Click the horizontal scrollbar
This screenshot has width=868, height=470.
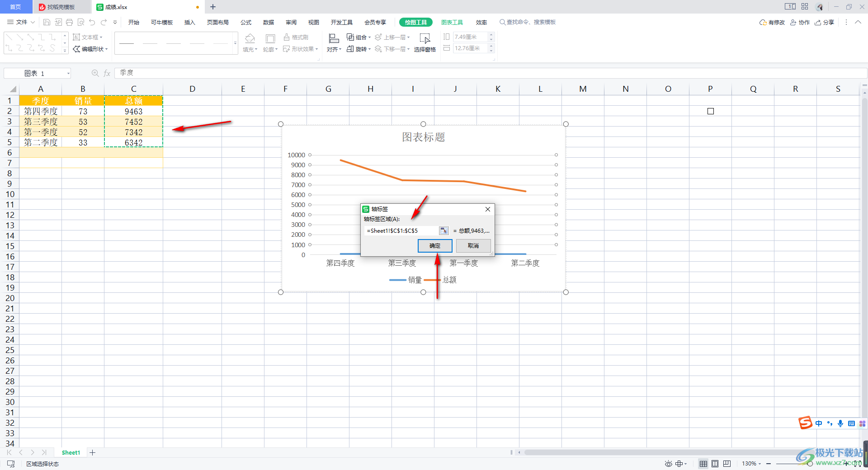(x=669, y=452)
